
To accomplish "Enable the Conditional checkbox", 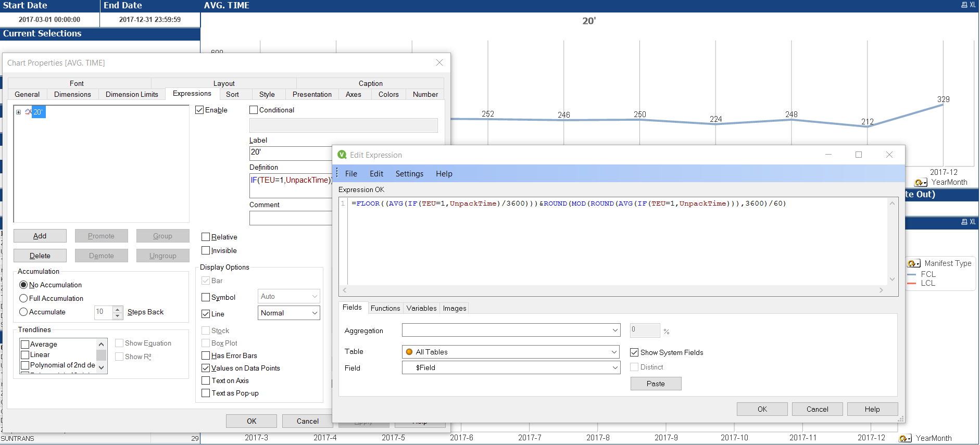I will pyautogui.click(x=254, y=110).
